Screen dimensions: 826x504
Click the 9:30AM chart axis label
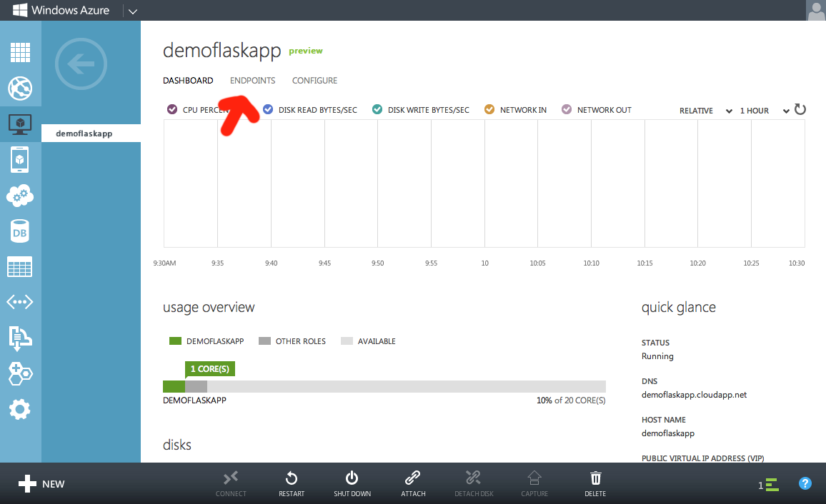coord(164,263)
